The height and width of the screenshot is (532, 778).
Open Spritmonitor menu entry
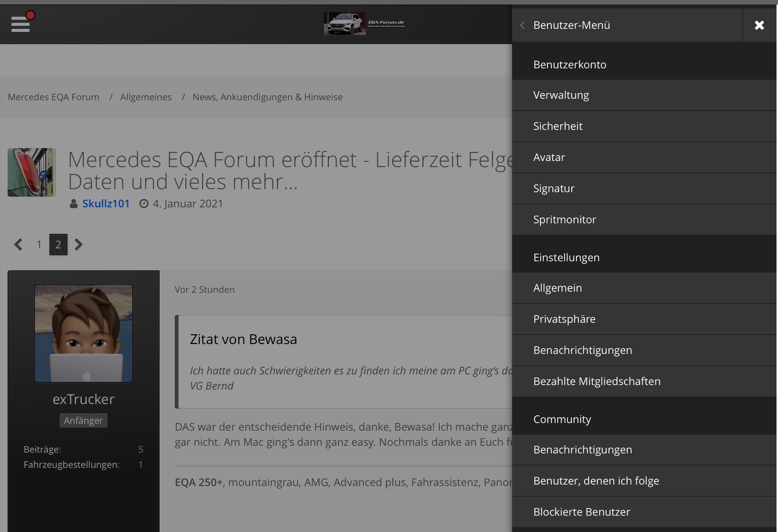click(564, 219)
